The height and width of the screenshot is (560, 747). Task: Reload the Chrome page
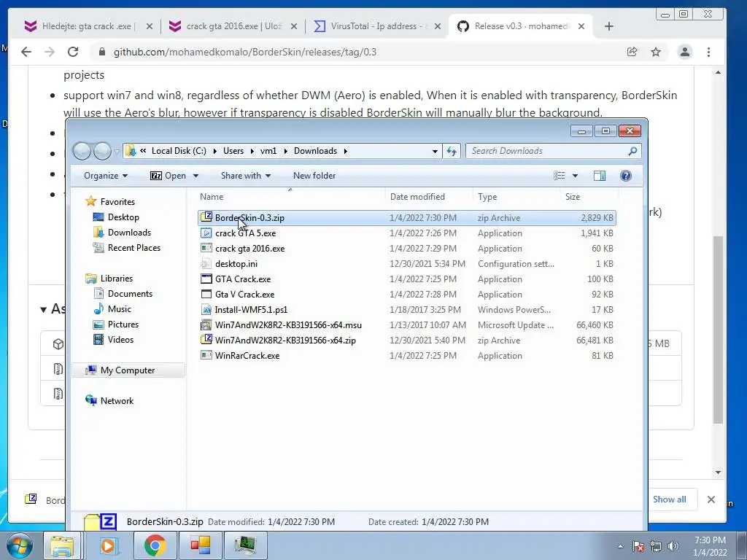[x=73, y=52]
